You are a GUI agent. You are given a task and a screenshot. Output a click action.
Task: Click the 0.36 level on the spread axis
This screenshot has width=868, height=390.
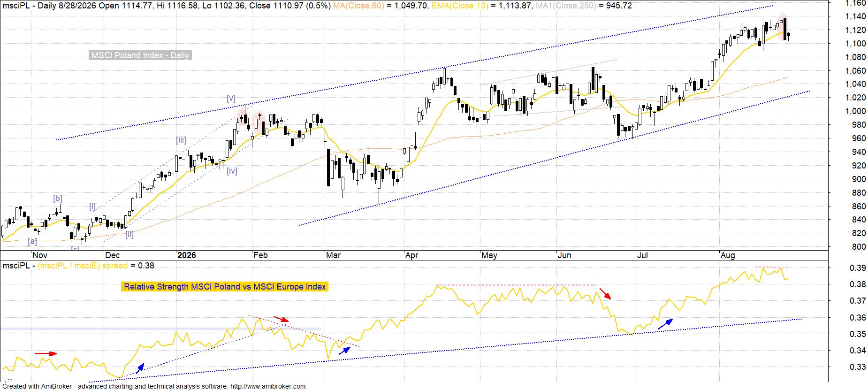click(858, 318)
